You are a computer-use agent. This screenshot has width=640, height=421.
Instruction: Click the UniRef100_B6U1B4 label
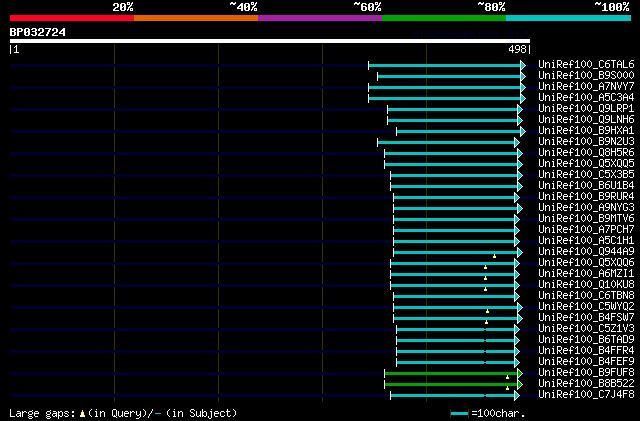click(x=586, y=186)
